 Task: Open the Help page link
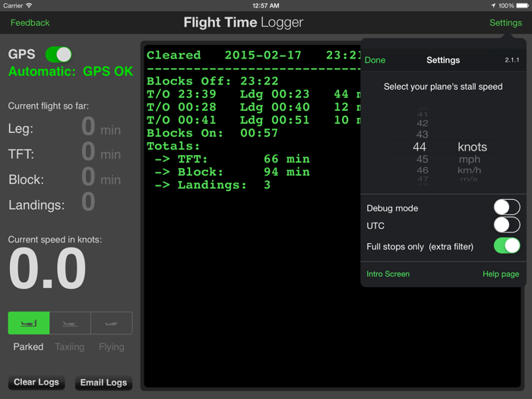(501, 274)
